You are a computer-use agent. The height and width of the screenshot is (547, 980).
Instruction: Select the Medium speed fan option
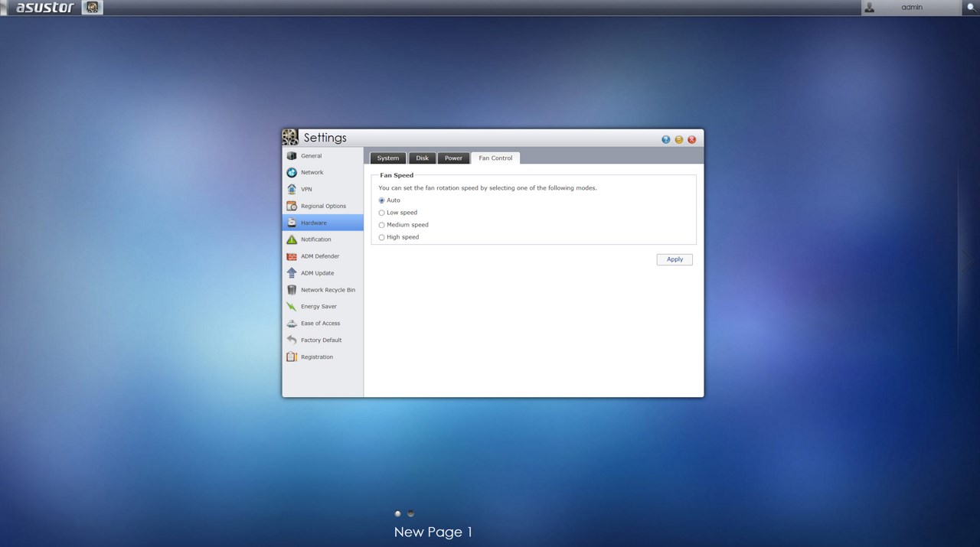pos(382,225)
